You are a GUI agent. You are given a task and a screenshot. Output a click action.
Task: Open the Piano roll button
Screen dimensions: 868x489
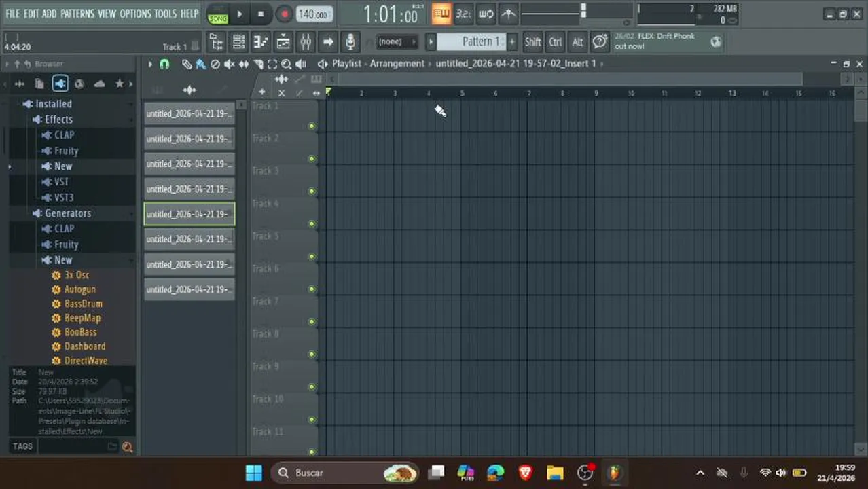pyautogui.click(x=261, y=42)
